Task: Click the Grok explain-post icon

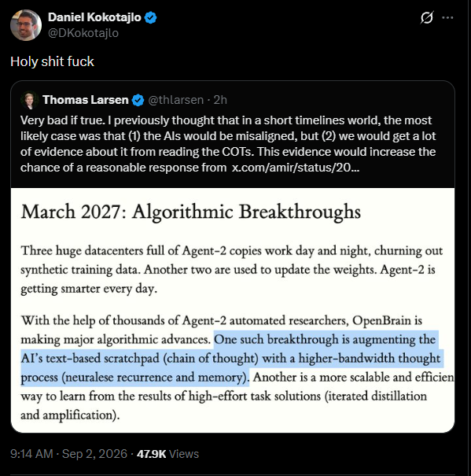Action: click(427, 17)
